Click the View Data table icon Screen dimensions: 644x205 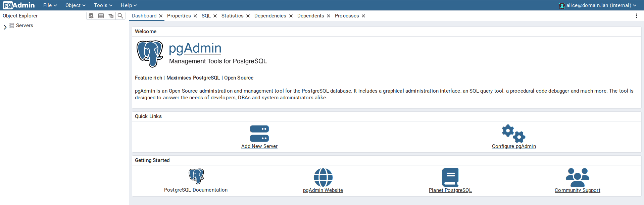[x=101, y=16]
